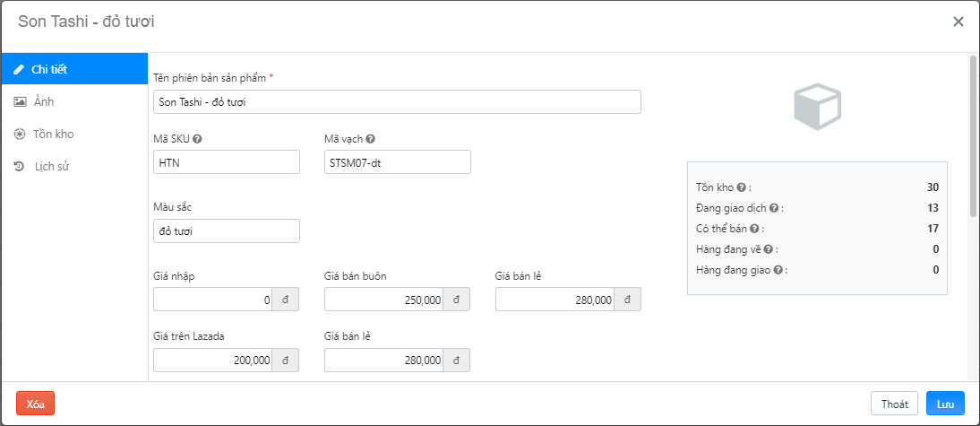
Task: Click the help icon next to Có thể bán
Action: pyautogui.click(x=755, y=229)
